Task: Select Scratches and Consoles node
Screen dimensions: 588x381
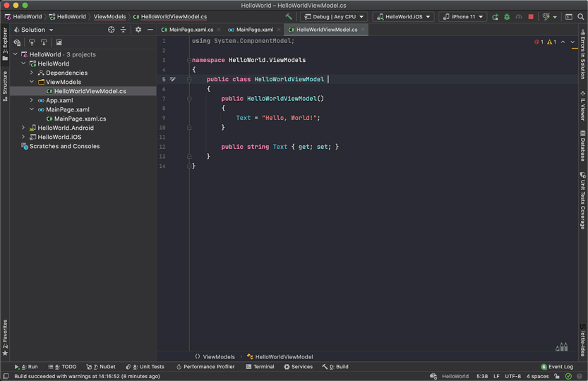Action: pos(61,146)
